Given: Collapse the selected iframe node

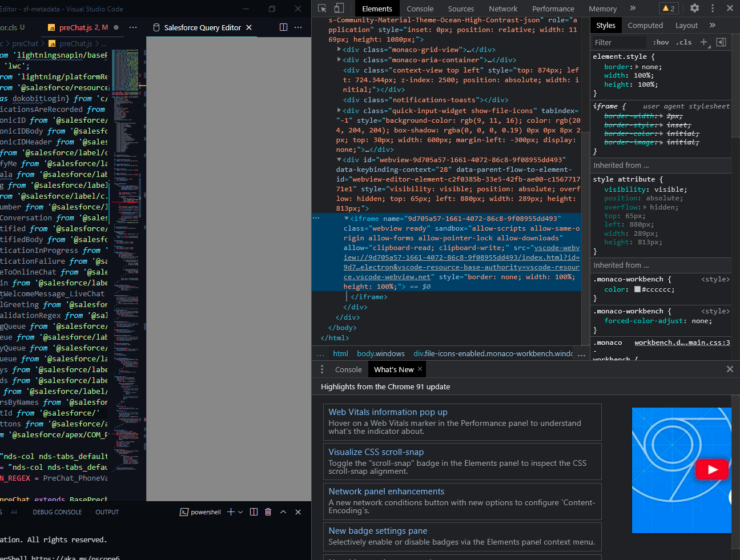Looking at the screenshot, I should tap(347, 218).
